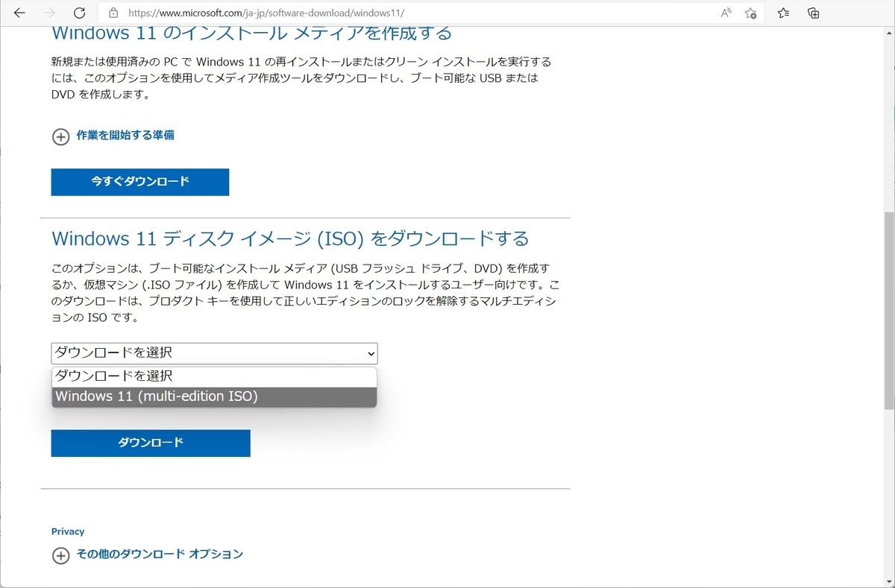Viewport: 895px width, 588px height.
Task: Open the Privacy link
Action: point(67,531)
